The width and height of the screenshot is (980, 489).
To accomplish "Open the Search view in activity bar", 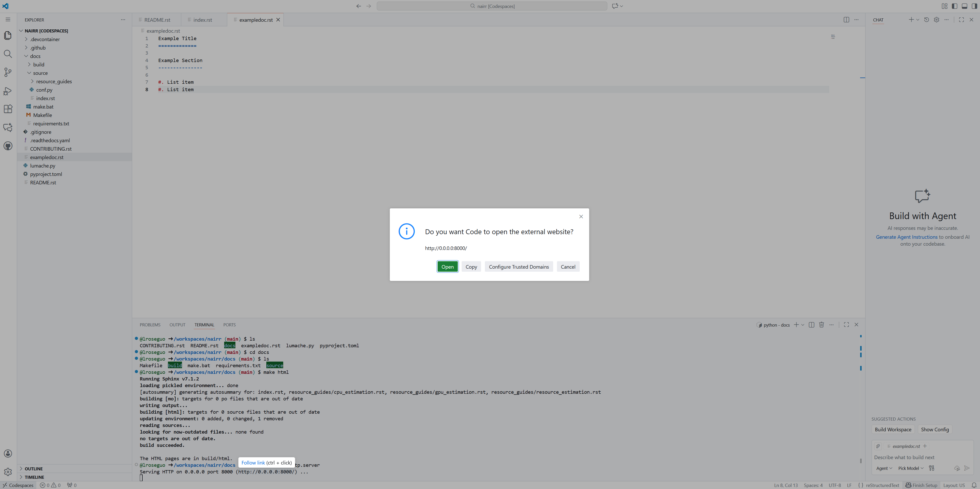I will (8, 54).
